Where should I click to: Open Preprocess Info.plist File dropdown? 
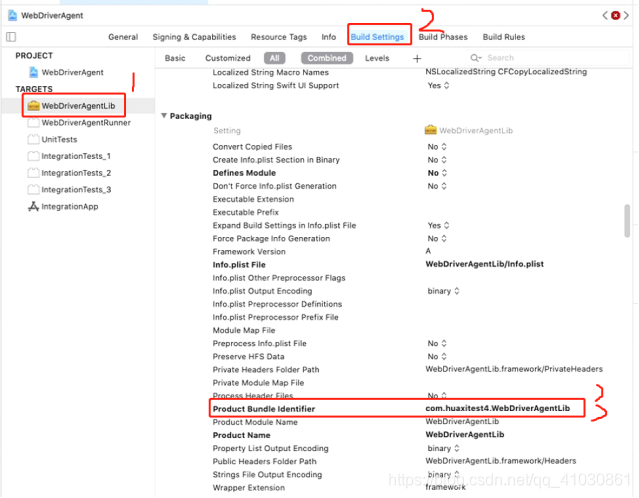(437, 344)
